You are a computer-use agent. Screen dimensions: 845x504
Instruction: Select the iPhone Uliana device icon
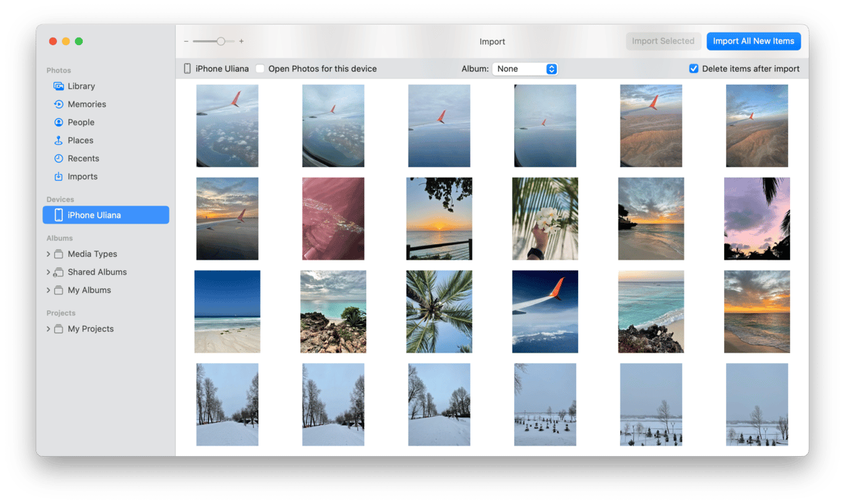click(x=59, y=215)
